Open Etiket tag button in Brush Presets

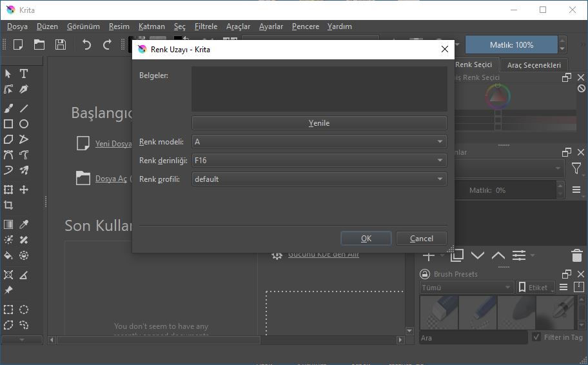tap(535, 288)
